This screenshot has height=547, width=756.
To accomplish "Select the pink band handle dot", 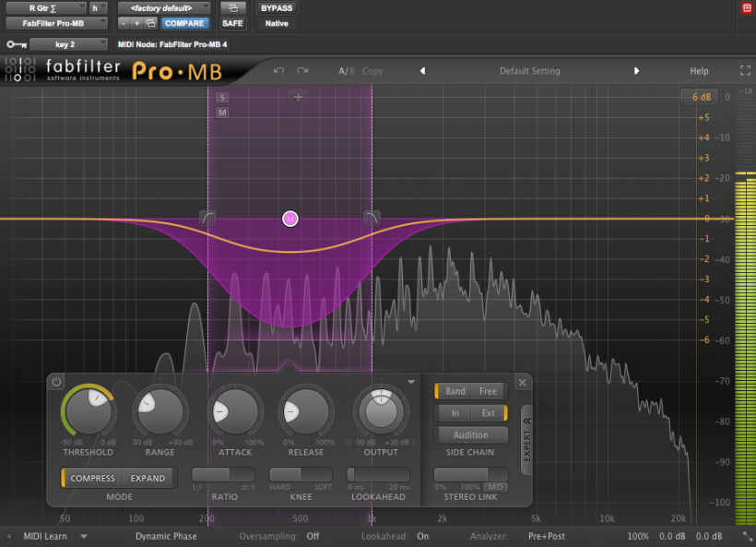I will point(290,219).
